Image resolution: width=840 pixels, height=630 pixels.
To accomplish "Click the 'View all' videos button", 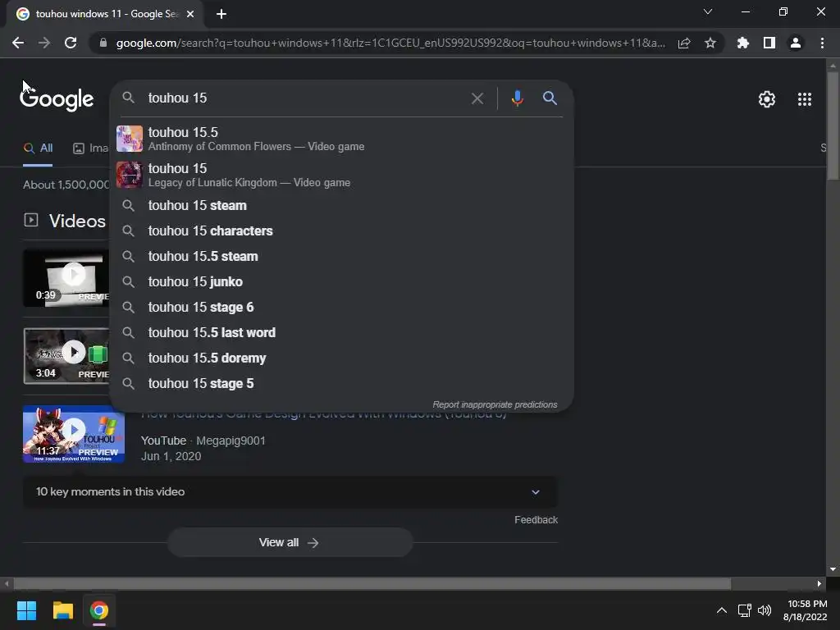I will [x=290, y=543].
